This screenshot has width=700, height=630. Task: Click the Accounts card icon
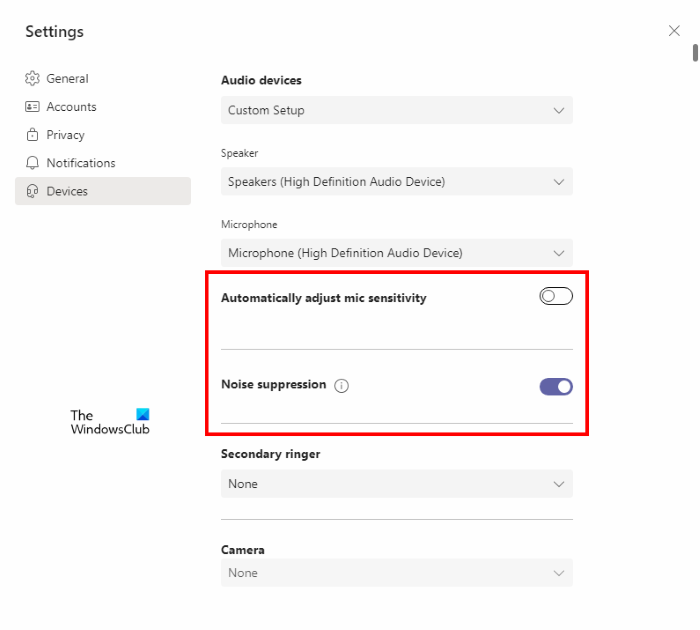32,107
